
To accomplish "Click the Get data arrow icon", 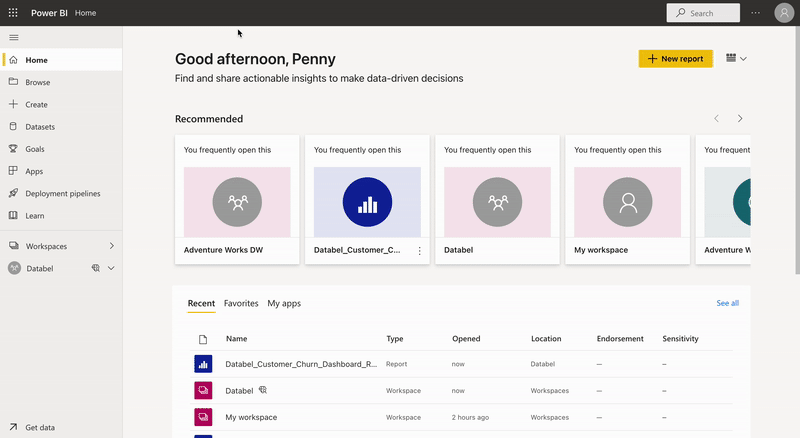I will coord(13,427).
